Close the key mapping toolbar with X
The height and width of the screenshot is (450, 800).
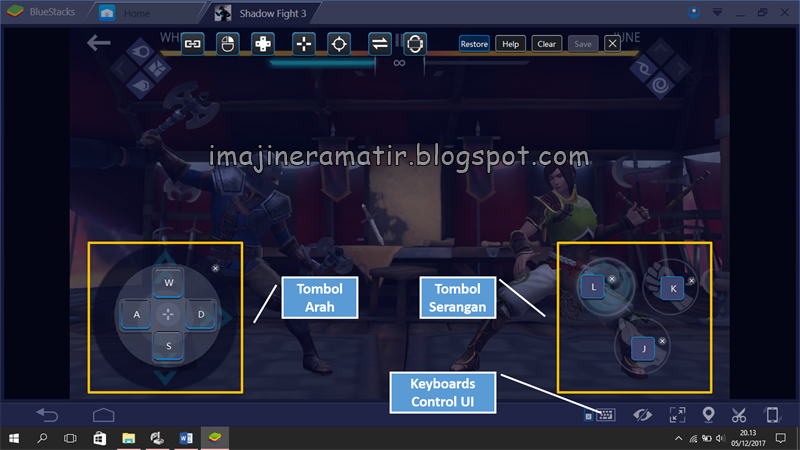click(x=612, y=44)
